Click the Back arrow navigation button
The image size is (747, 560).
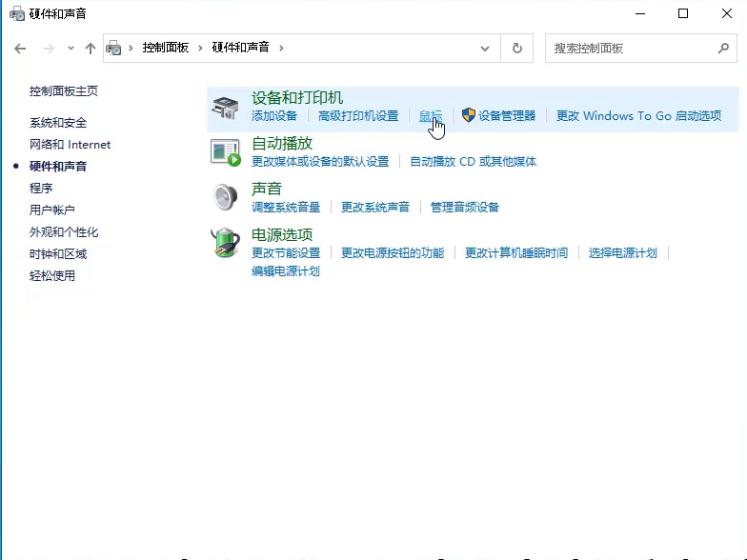(x=20, y=48)
